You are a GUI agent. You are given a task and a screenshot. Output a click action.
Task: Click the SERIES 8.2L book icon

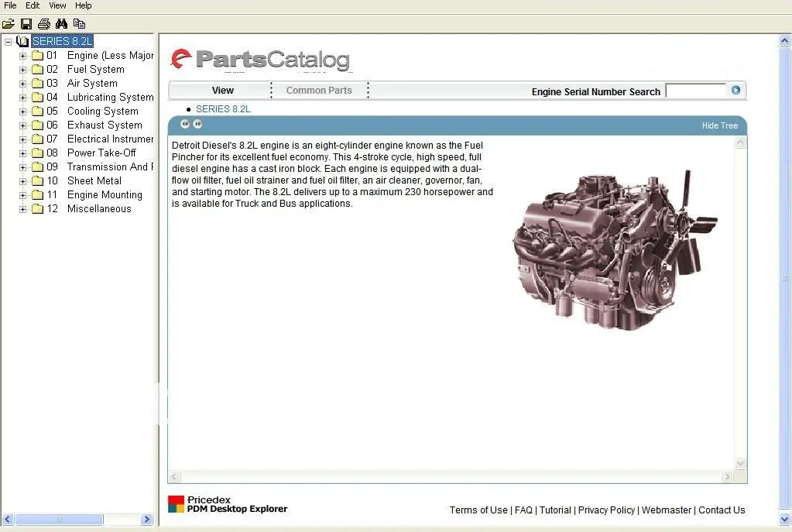[x=22, y=41]
